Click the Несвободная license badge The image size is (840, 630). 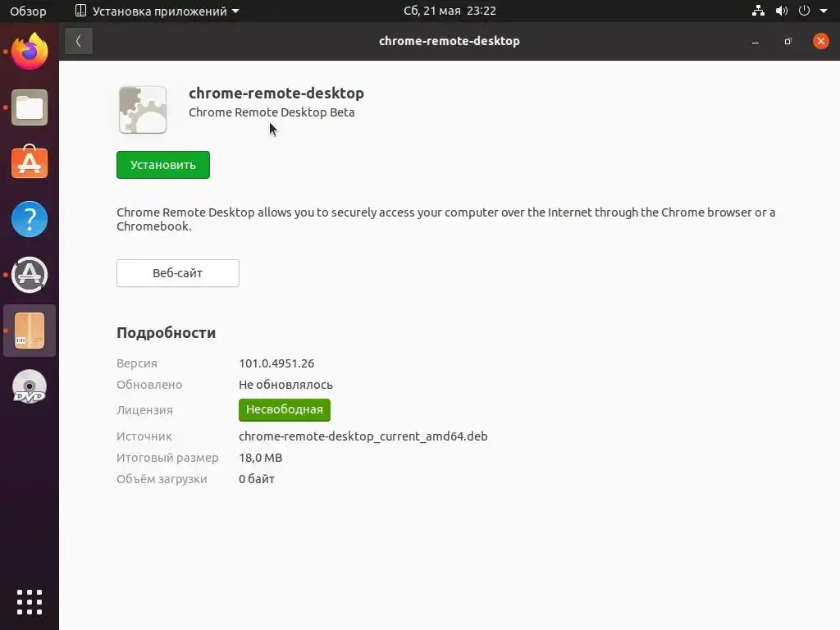(285, 410)
